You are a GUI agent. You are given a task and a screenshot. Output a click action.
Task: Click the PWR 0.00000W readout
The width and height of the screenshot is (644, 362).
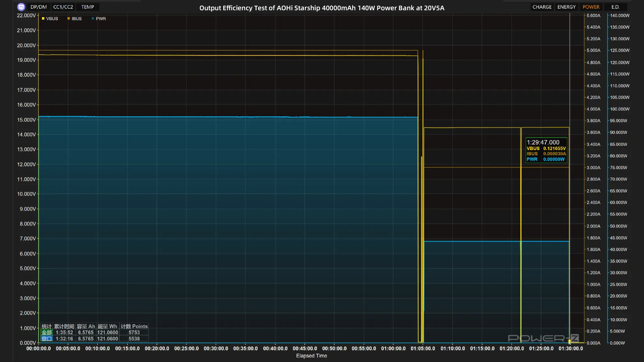pos(546,160)
